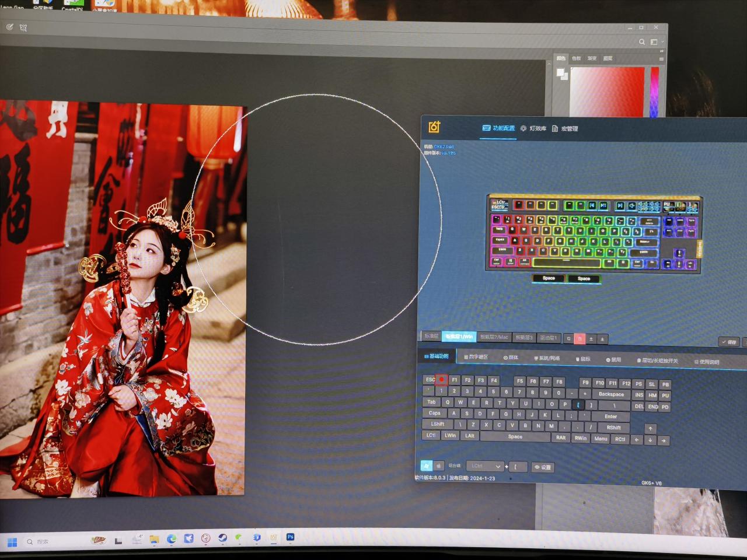747x560 pixels.
Task: Click the Enter key button
Action: click(x=610, y=416)
